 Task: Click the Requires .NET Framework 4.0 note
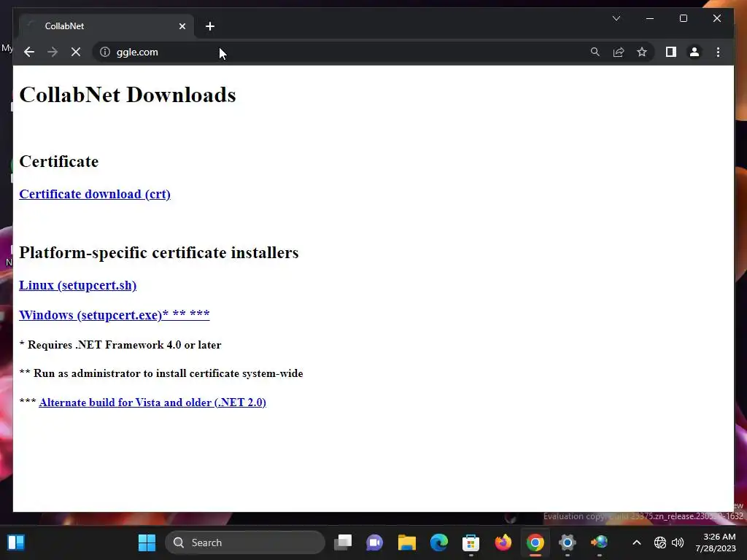[x=120, y=345]
